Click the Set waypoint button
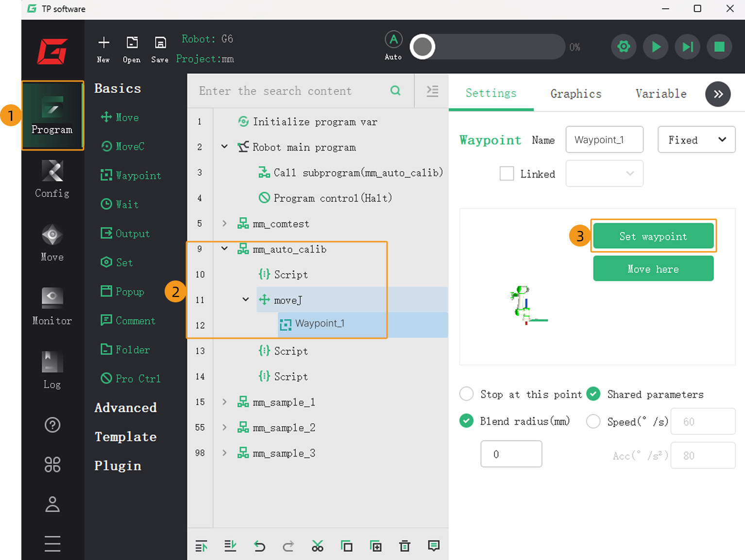 (653, 236)
